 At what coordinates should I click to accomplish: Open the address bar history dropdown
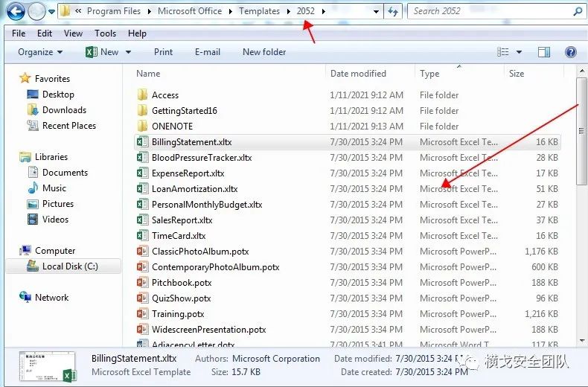[x=376, y=12]
